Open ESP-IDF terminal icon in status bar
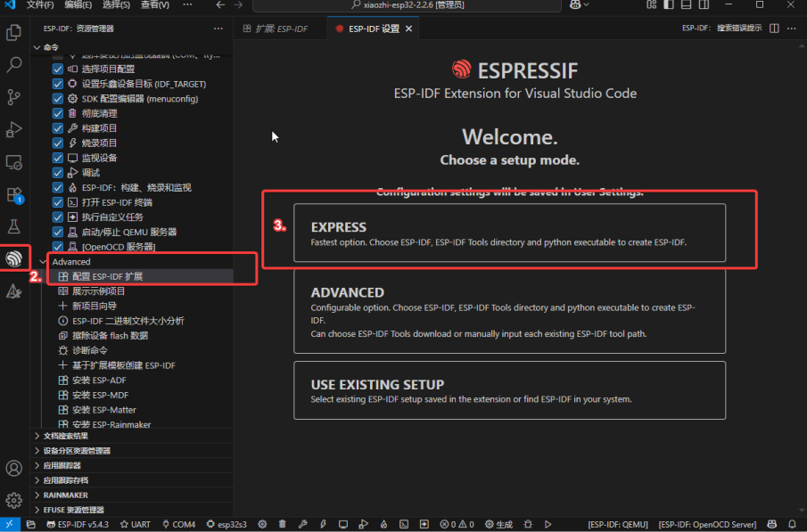Screen dimensions: 807x532 [404, 524]
